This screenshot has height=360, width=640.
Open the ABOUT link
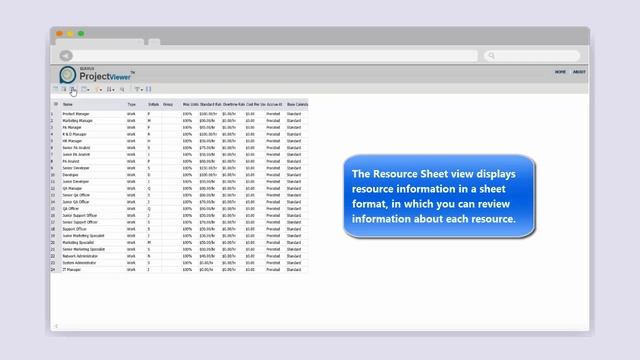pyautogui.click(x=579, y=72)
